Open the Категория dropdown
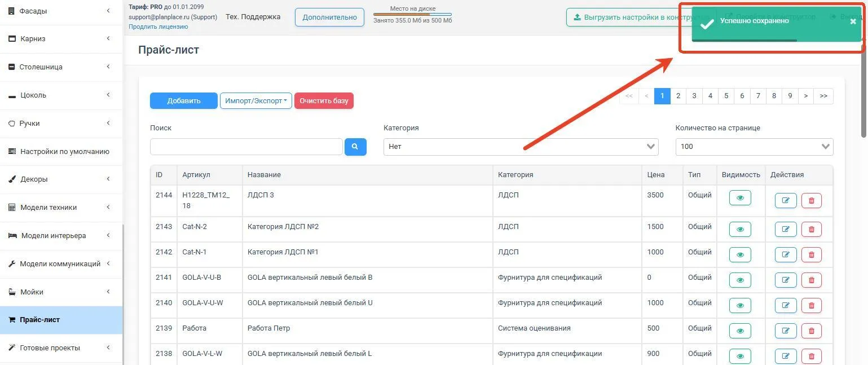Viewport: 868px width, 365px height. tap(521, 147)
